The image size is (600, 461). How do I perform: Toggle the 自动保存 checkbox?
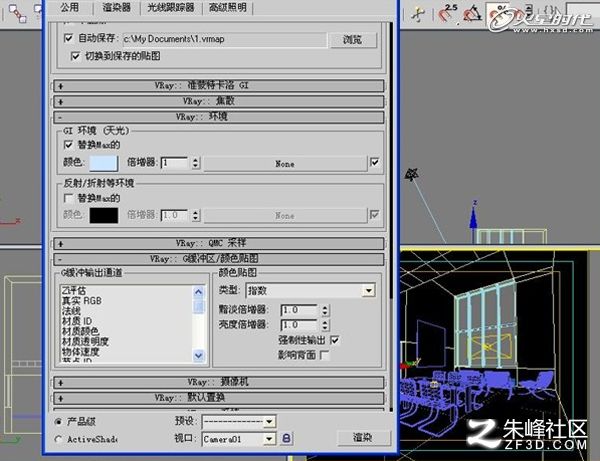pos(68,38)
